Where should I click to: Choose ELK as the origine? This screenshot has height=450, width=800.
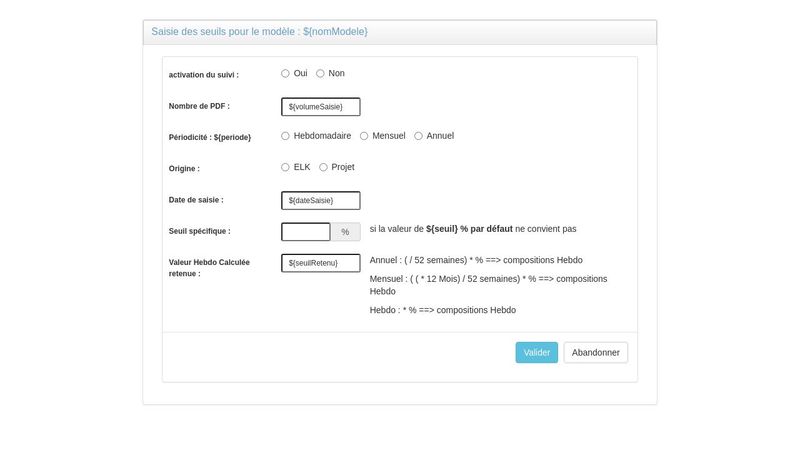285,167
